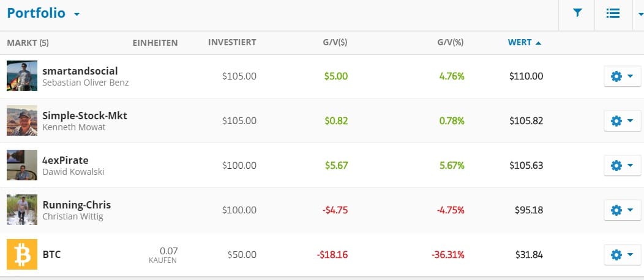The height and width of the screenshot is (280, 644).
Task: Open the Simple-Stock-Mkt trader link
Action: click(x=84, y=116)
